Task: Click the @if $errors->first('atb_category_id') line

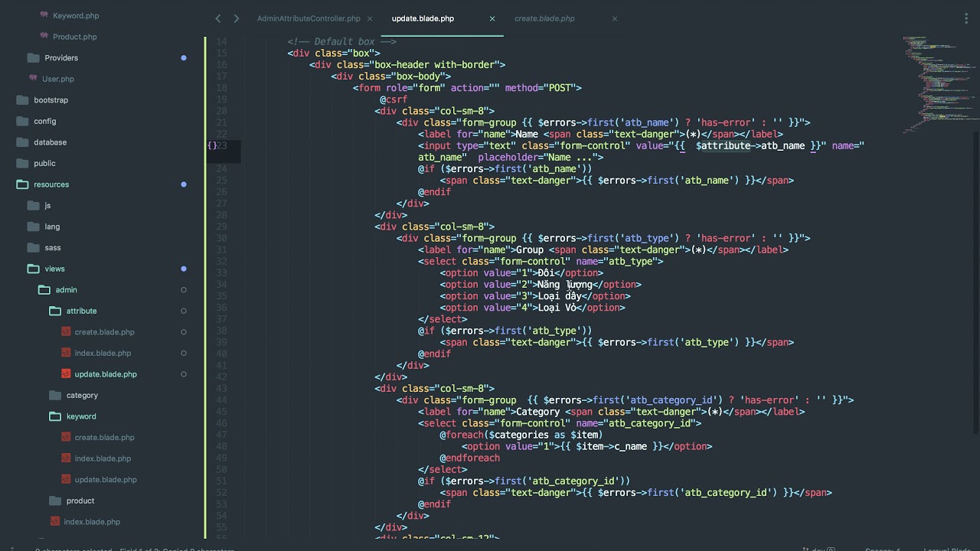Action: [x=524, y=481]
